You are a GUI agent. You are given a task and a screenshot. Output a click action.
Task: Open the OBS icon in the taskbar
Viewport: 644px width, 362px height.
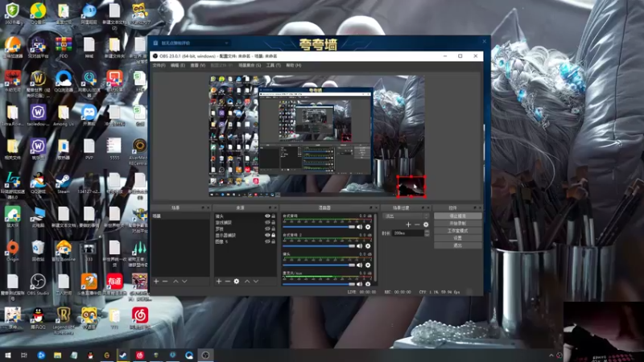206,355
